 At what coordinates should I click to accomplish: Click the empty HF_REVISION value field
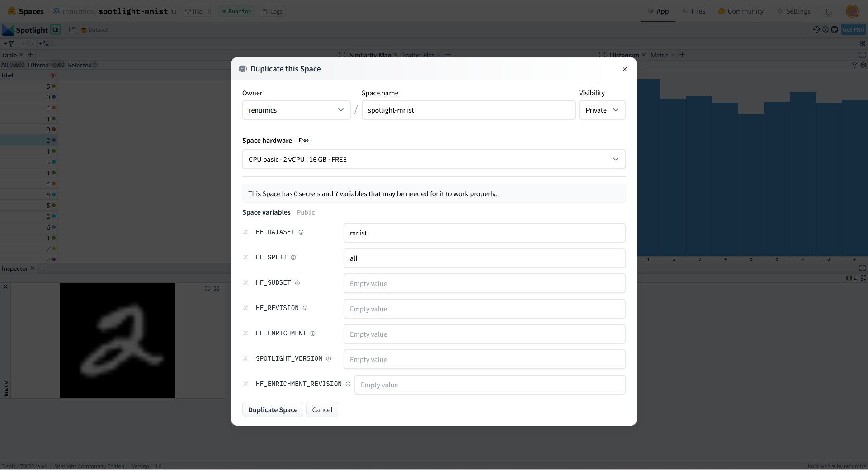[485, 309]
